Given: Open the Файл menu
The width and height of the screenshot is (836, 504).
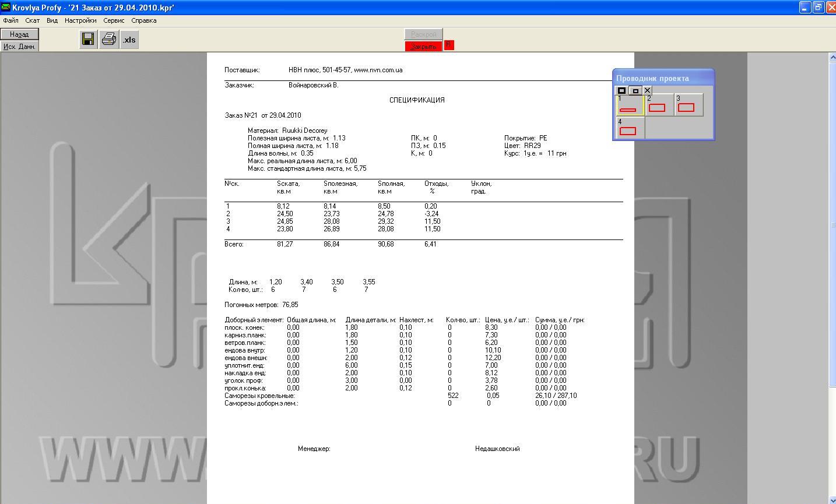Looking at the screenshot, I should click(10, 20).
